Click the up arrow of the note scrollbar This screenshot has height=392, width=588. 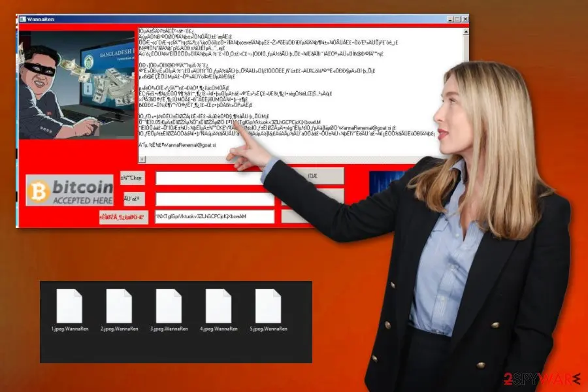click(465, 32)
